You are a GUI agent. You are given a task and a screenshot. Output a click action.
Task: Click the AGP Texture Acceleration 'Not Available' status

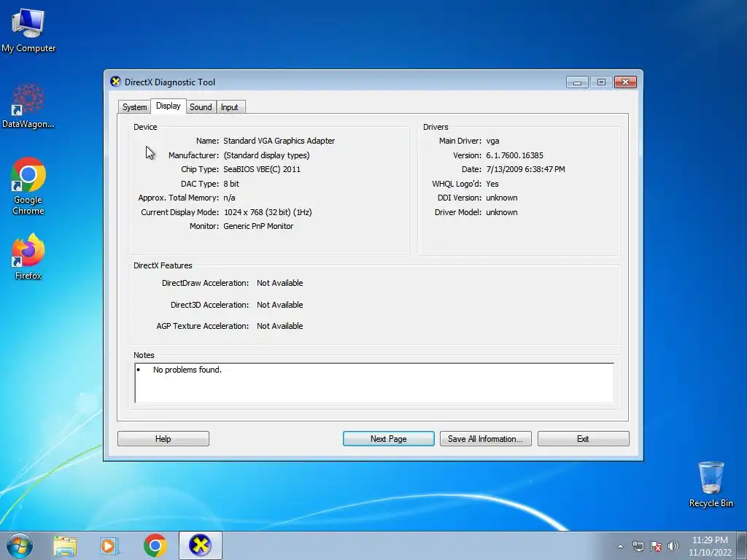pyautogui.click(x=279, y=326)
